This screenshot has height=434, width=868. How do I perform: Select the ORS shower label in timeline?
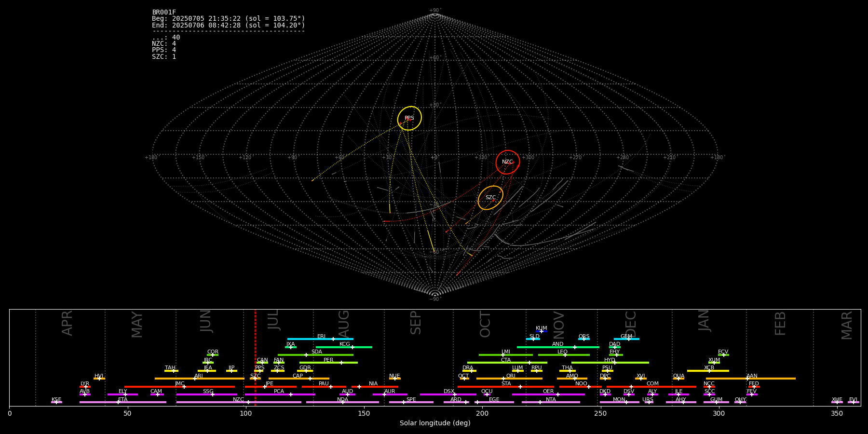click(584, 337)
